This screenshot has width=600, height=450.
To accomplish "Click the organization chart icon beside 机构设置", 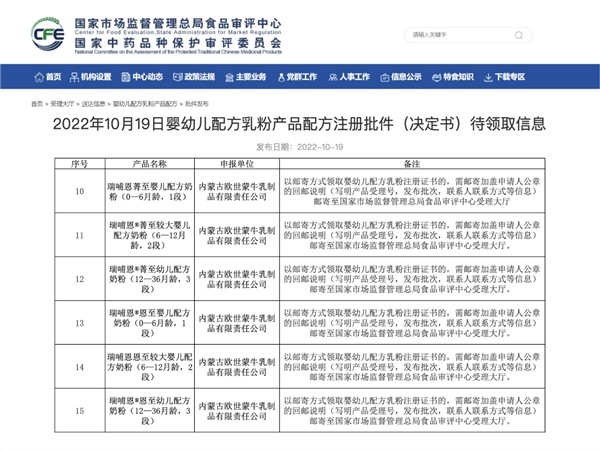I will pos(74,77).
